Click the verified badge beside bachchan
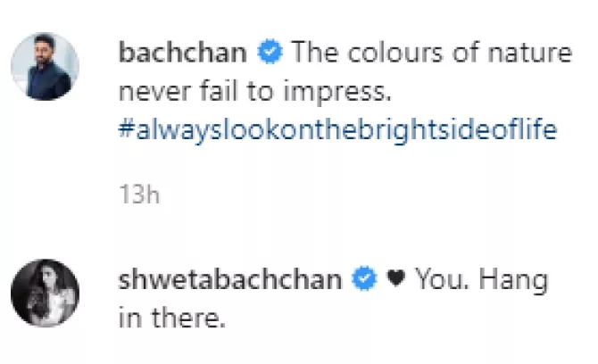 [268, 53]
